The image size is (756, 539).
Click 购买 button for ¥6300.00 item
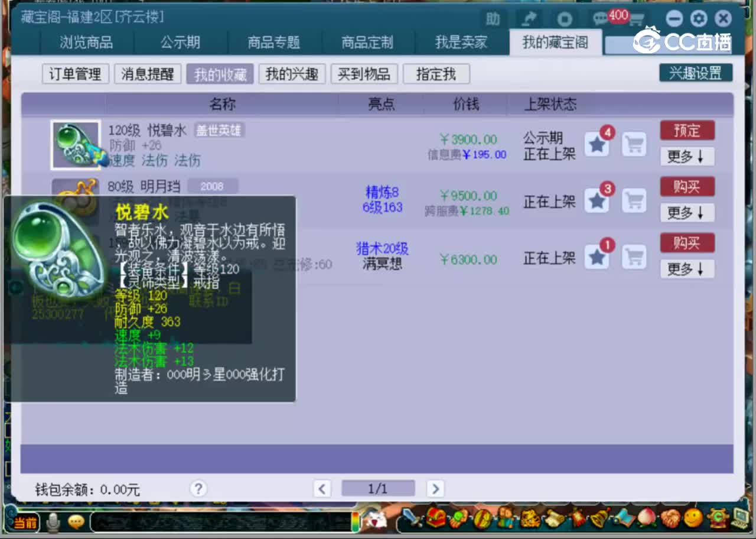(687, 243)
